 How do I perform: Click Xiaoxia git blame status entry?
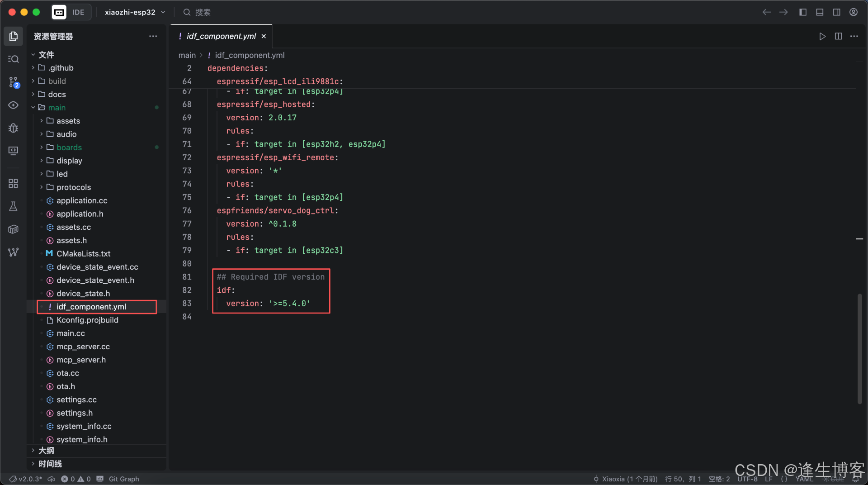point(626,479)
